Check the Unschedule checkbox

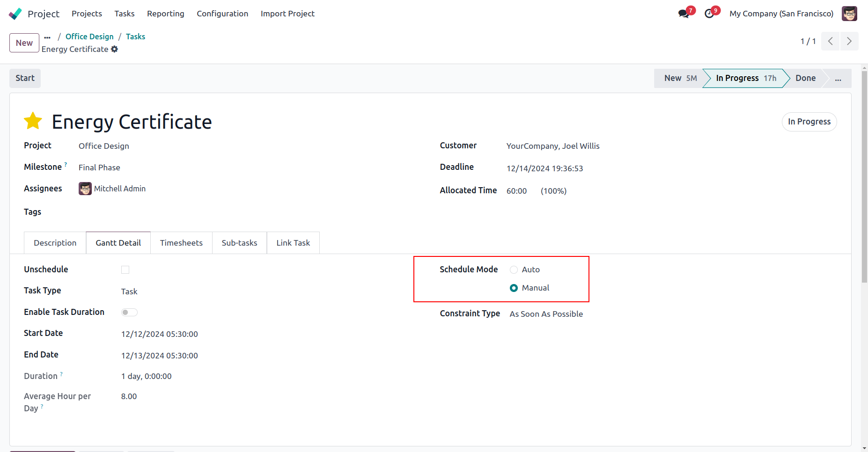click(125, 270)
